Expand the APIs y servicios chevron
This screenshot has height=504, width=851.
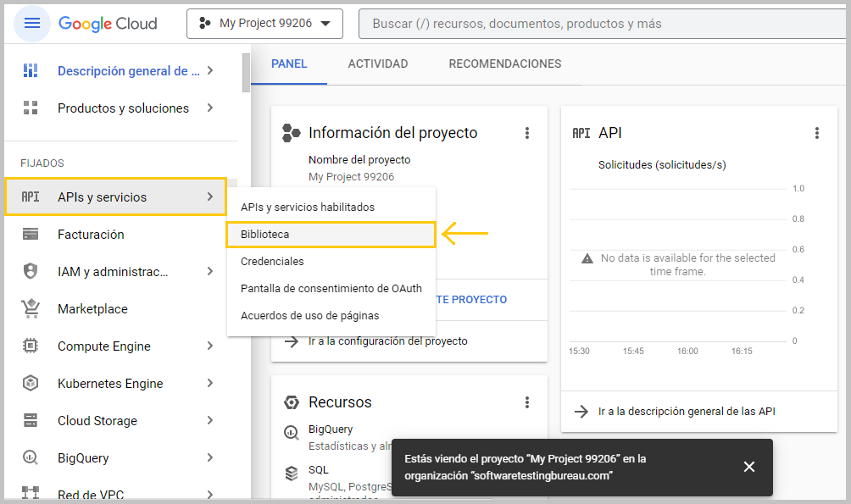click(x=210, y=197)
